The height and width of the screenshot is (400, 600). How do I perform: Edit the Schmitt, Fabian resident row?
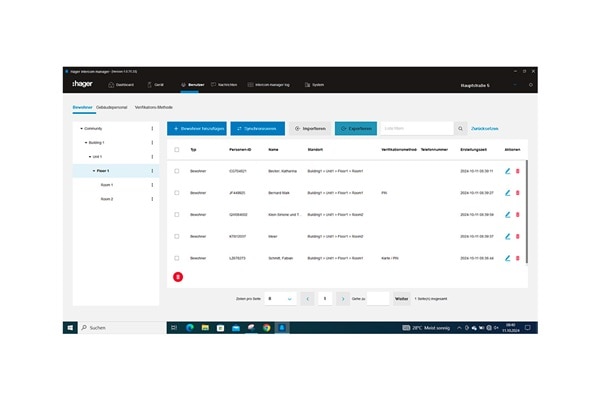(507, 258)
